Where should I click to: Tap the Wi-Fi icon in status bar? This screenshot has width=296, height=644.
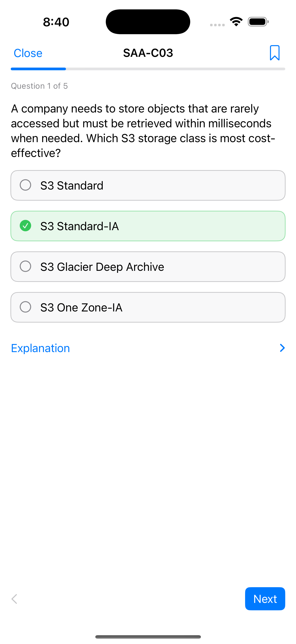click(x=236, y=22)
